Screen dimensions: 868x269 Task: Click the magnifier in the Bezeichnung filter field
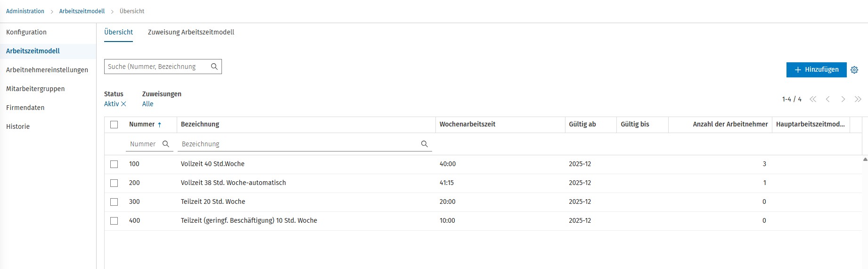(x=425, y=144)
